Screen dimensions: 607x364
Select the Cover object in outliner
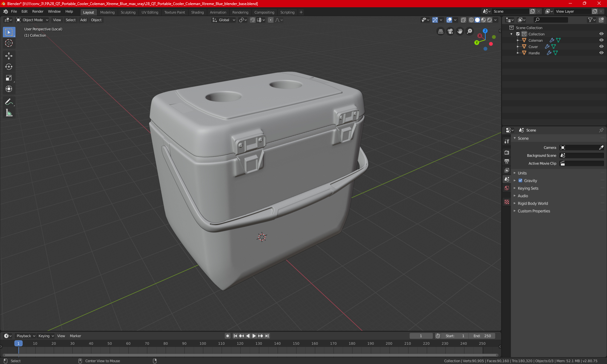tap(533, 47)
